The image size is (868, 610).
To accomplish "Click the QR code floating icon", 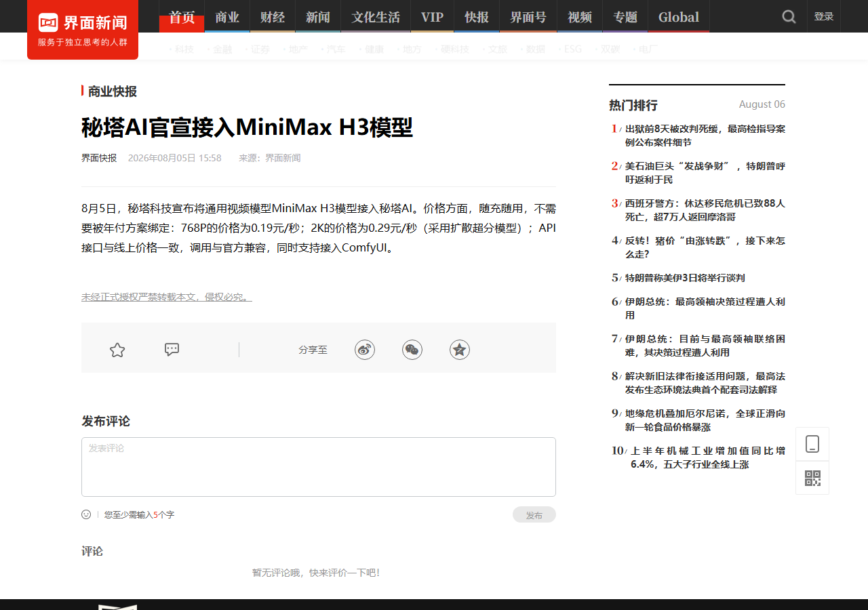I will pos(812,478).
